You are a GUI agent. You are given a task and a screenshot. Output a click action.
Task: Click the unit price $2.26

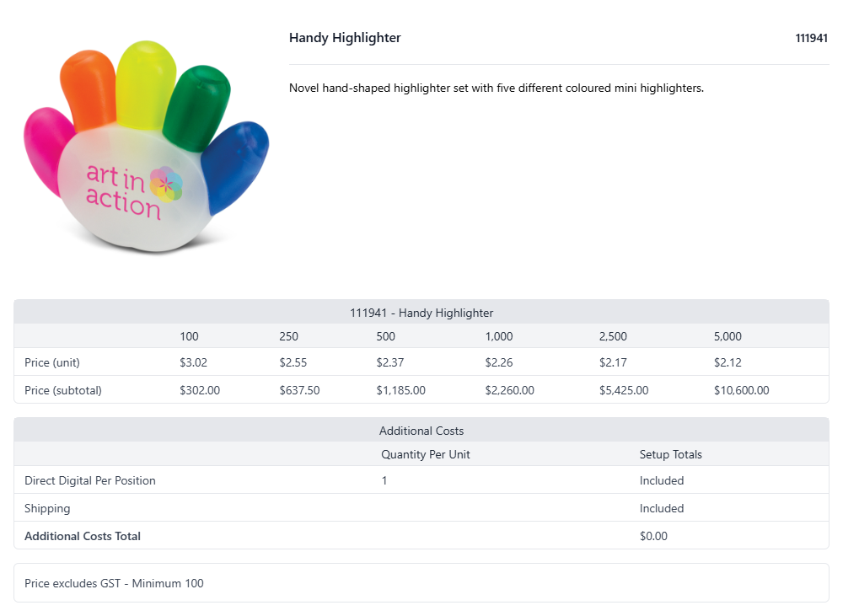click(x=499, y=363)
